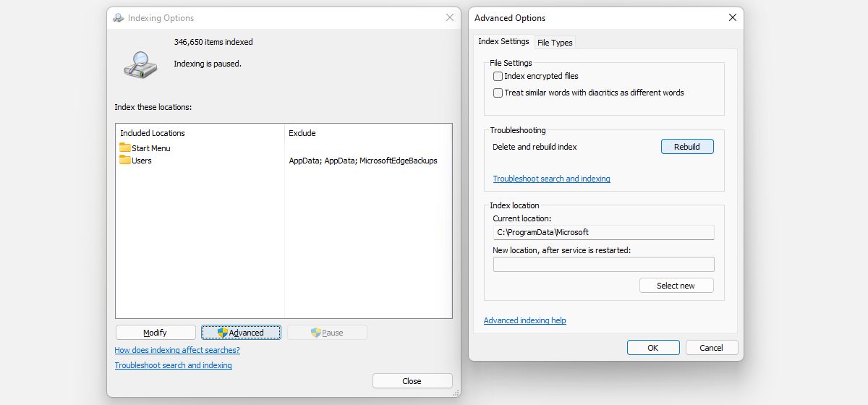Confirm with the OK button
Screen dimensions: 868x405
pos(652,348)
